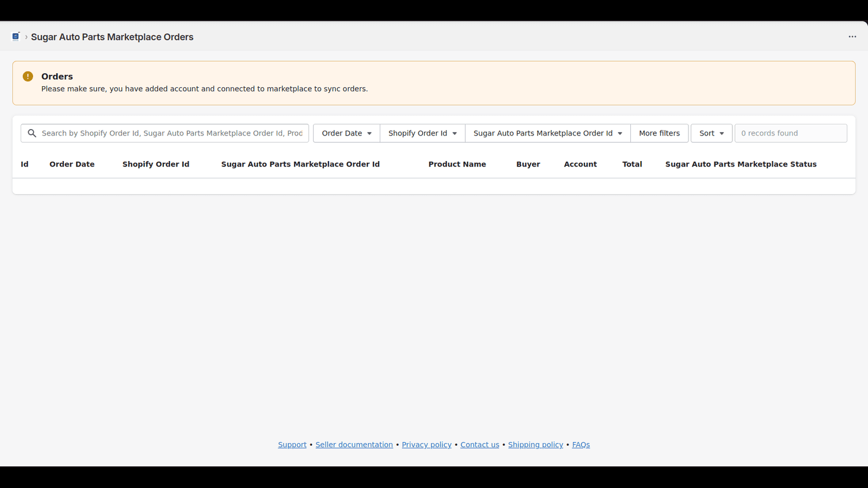Click the Total column header
Viewport: 868px width, 488px height.
[x=632, y=164]
